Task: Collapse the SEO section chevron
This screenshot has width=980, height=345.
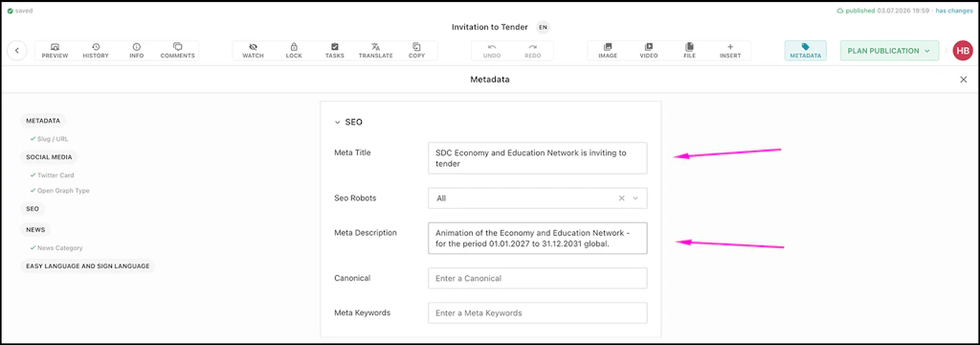Action: (x=337, y=122)
